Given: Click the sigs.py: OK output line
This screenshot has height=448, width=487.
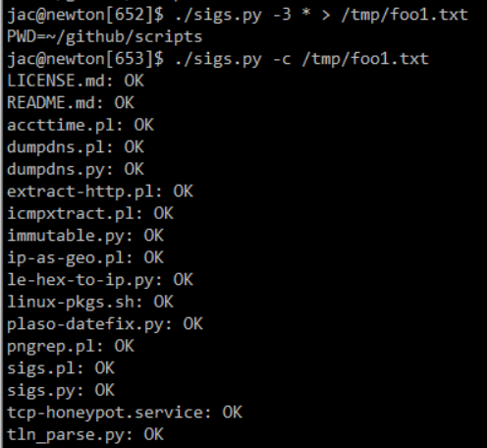Looking at the screenshot, I should [61, 391].
